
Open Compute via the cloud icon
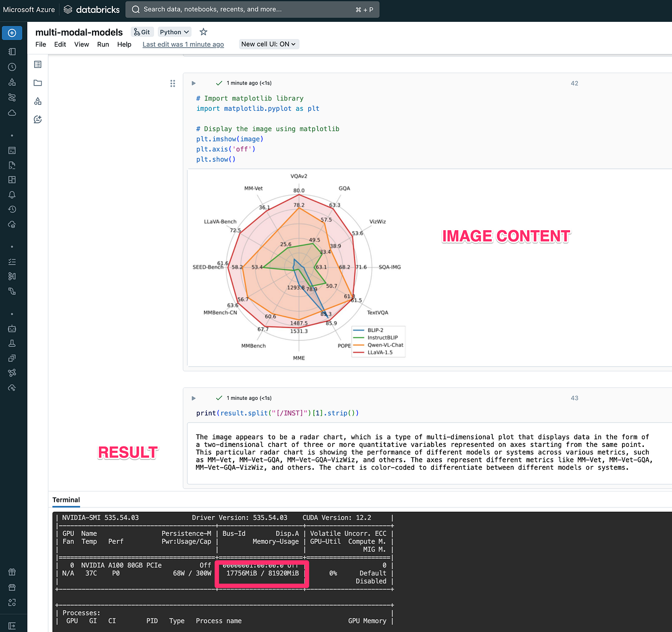click(x=12, y=113)
